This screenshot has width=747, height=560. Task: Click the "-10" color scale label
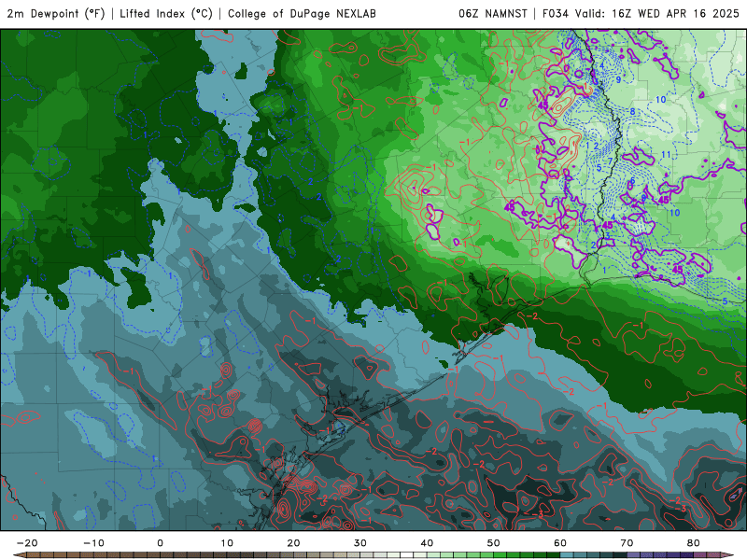click(93, 543)
